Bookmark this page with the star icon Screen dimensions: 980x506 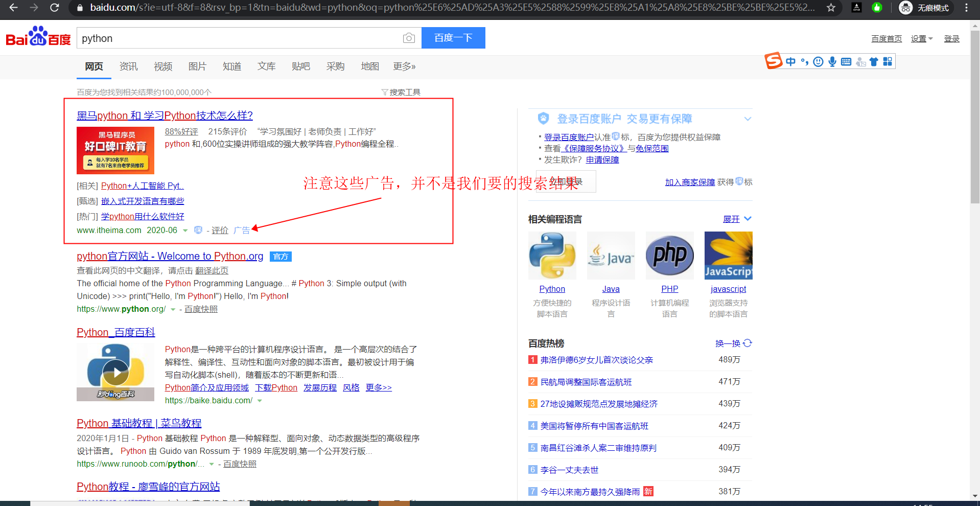point(831,8)
